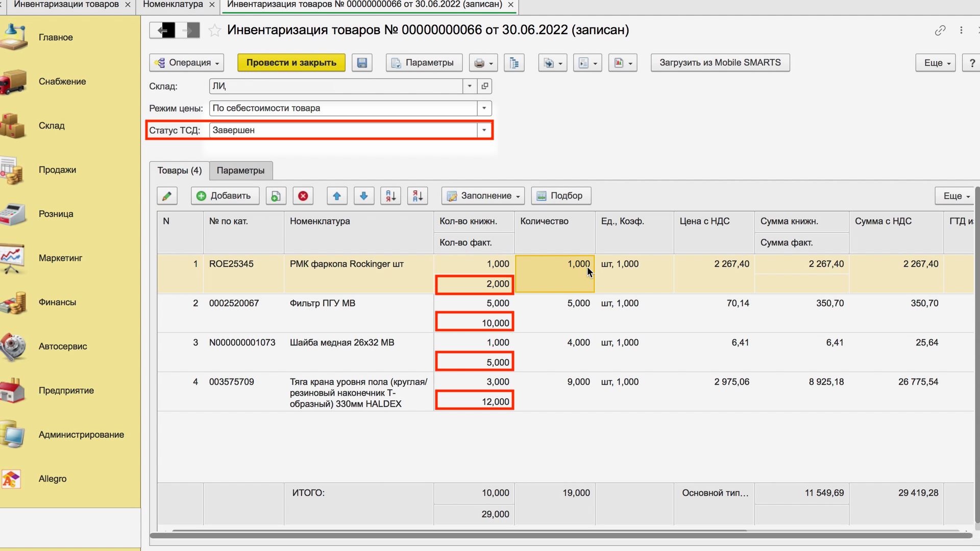980x551 pixels.
Task: Add document to favorites with star icon
Action: click(215, 31)
